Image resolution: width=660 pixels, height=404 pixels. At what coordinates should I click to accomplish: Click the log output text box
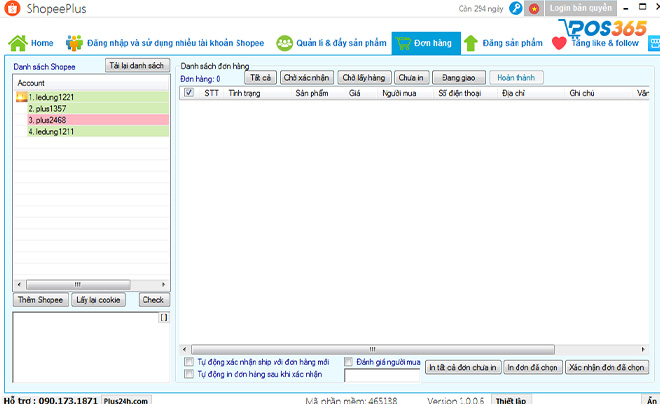tap(91, 347)
